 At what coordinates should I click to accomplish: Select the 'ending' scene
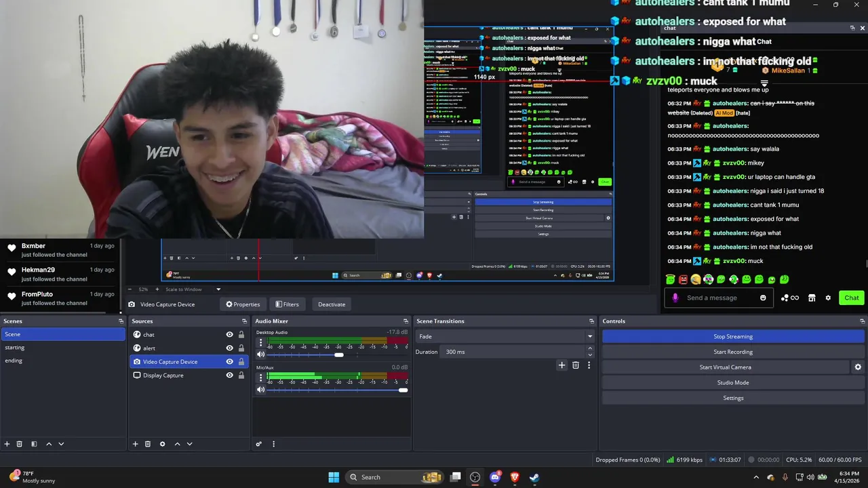(63, 361)
